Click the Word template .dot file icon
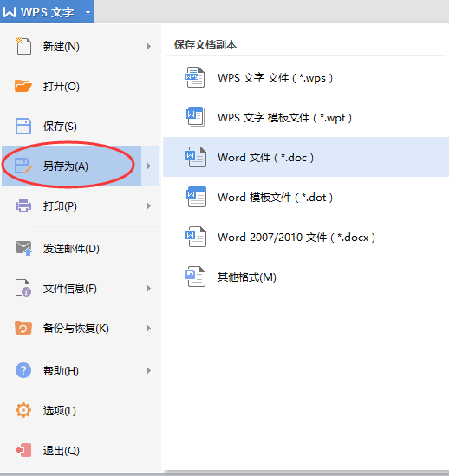This screenshot has width=449, height=476. (x=196, y=197)
